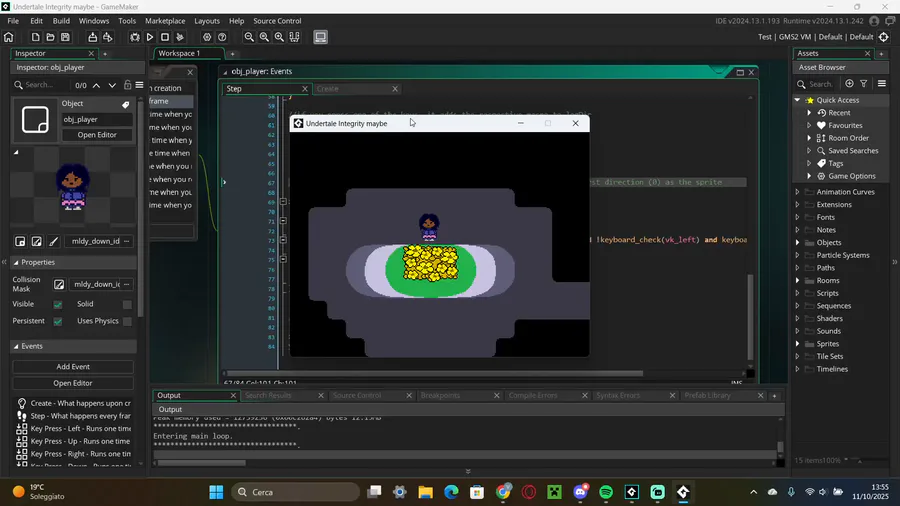Open the Asset Browser filter icon
Image resolution: width=900 pixels, height=506 pixels.
point(864,84)
